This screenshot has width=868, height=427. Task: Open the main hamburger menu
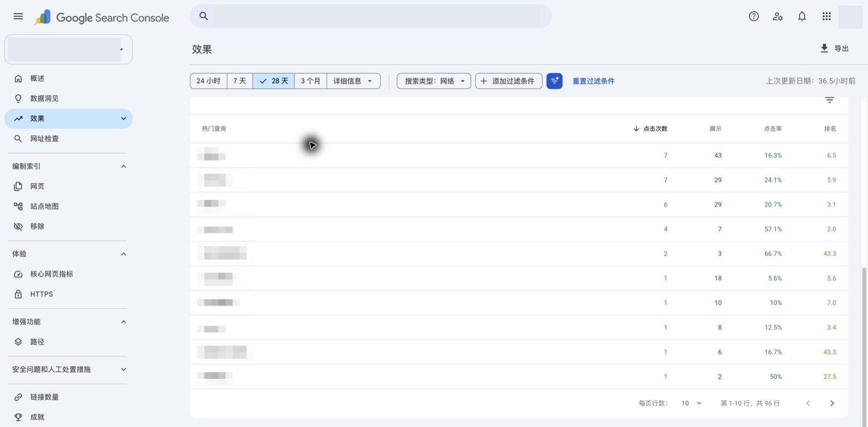click(x=18, y=16)
